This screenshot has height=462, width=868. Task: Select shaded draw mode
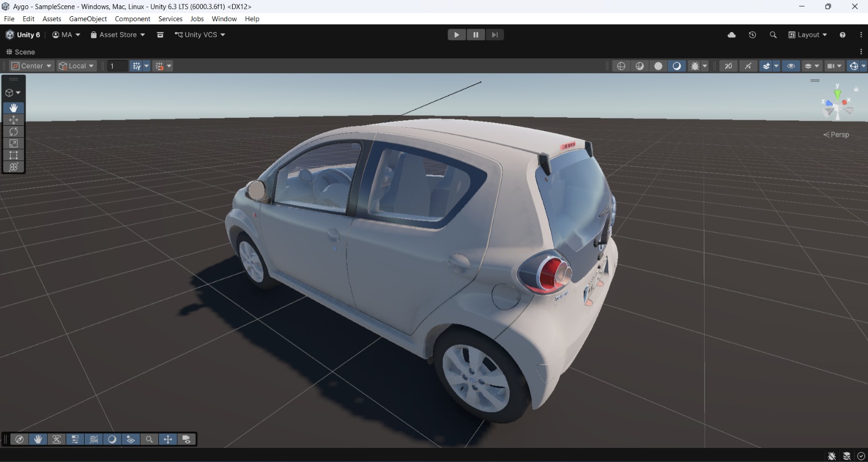coord(677,66)
